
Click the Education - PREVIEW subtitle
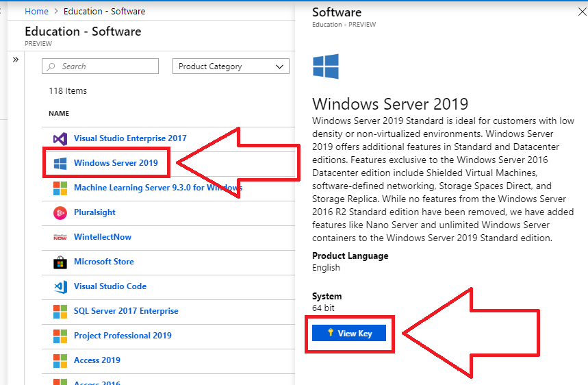(344, 25)
